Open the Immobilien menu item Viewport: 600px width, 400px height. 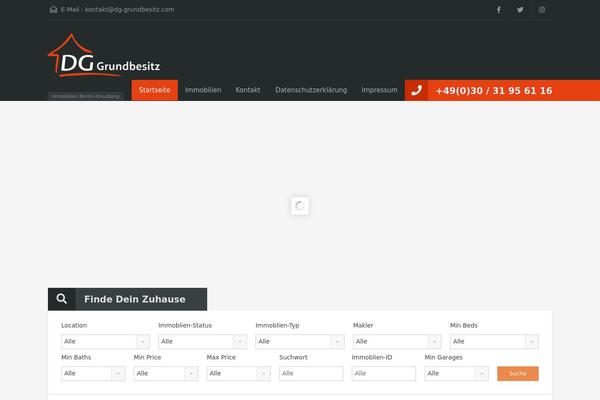coord(203,90)
